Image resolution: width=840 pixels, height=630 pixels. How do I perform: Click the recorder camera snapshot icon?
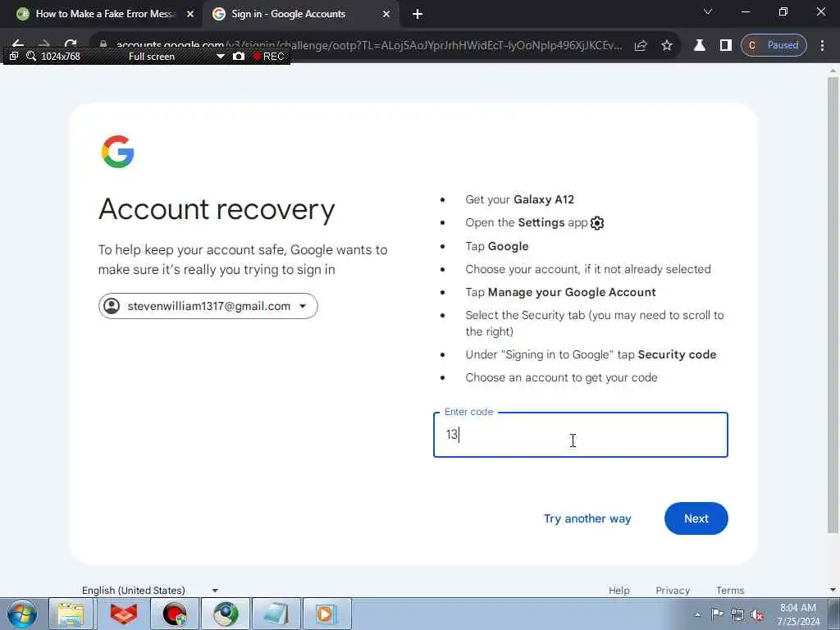pyautogui.click(x=239, y=57)
